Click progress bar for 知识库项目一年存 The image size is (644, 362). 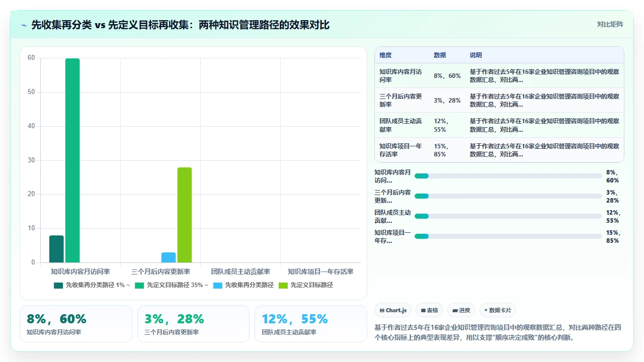click(508, 236)
